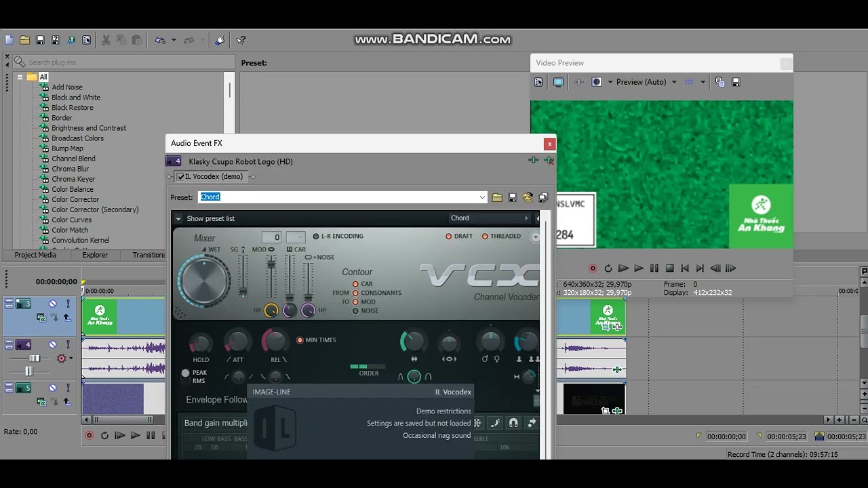Toggle MIN TIMES option
This screenshot has width=868, height=488.
click(317, 340)
